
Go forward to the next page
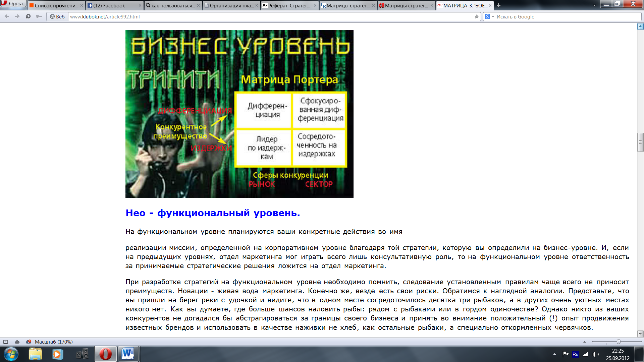click(x=17, y=16)
